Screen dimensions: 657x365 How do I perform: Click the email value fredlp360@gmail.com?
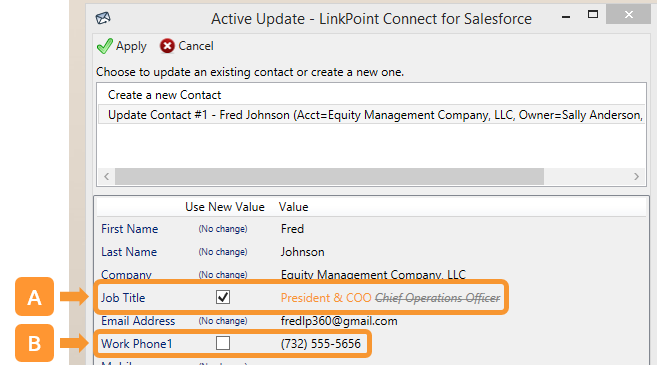[x=339, y=321]
